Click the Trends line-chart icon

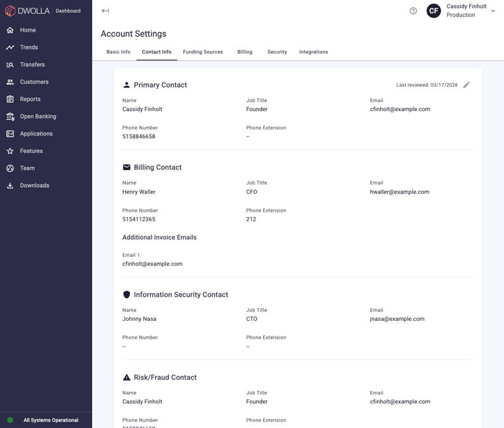point(10,48)
